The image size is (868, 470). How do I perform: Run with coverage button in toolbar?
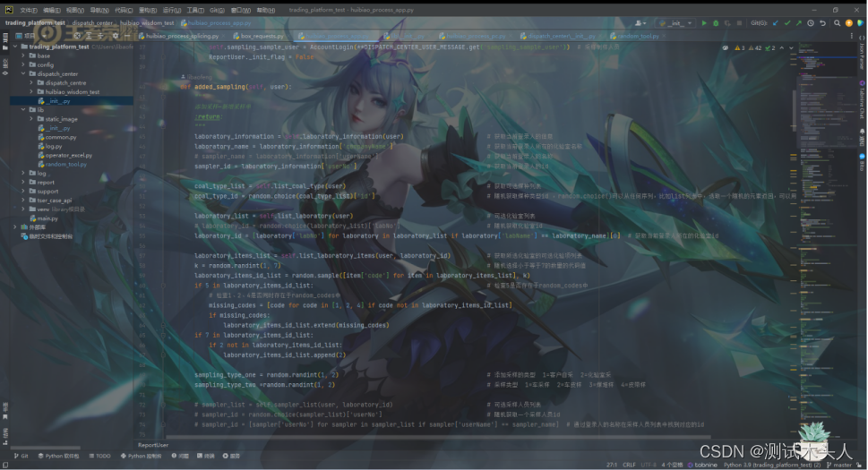727,23
